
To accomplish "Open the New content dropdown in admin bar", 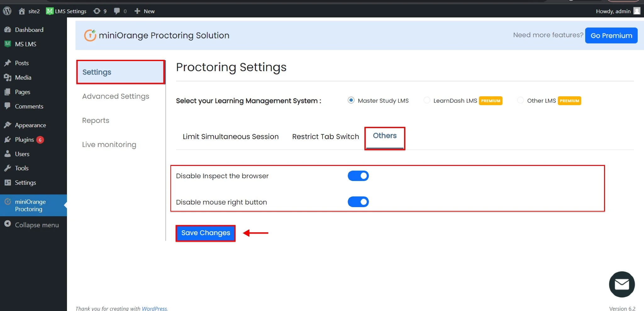I will tap(145, 11).
